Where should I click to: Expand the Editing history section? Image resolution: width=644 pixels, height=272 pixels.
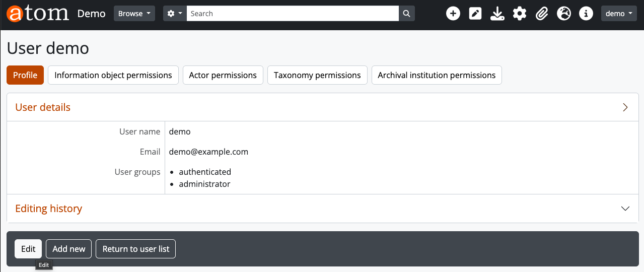pos(625,209)
